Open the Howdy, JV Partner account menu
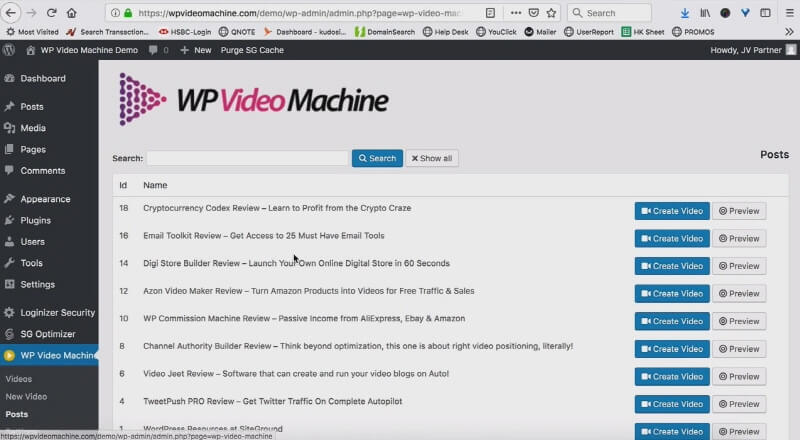This screenshot has width=800, height=440. (753, 50)
